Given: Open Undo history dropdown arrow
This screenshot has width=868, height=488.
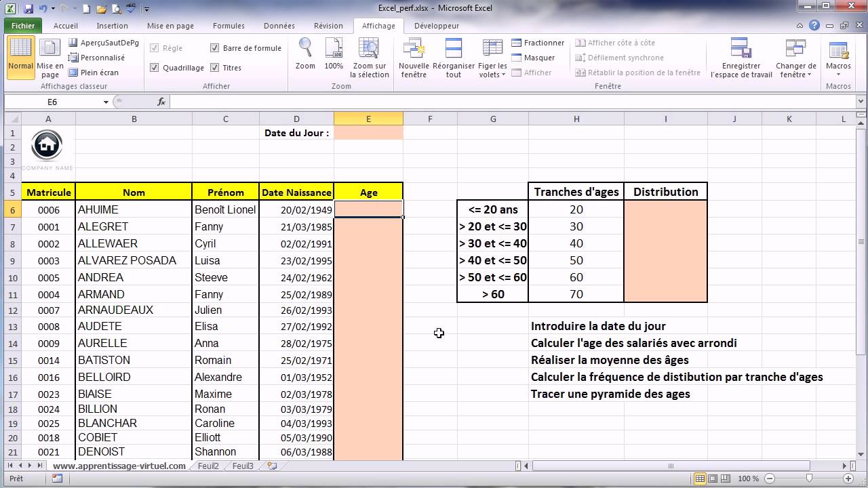Looking at the screenshot, I should (x=54, y=9).
